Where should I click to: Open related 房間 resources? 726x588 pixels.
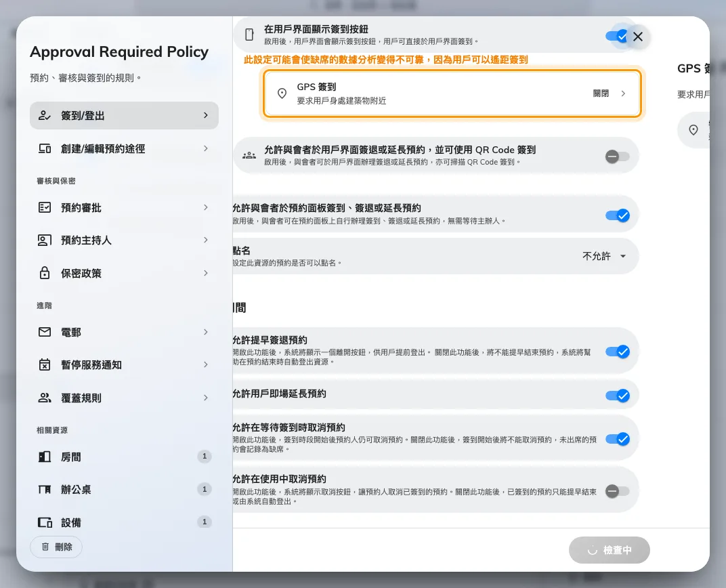[124, 457]
